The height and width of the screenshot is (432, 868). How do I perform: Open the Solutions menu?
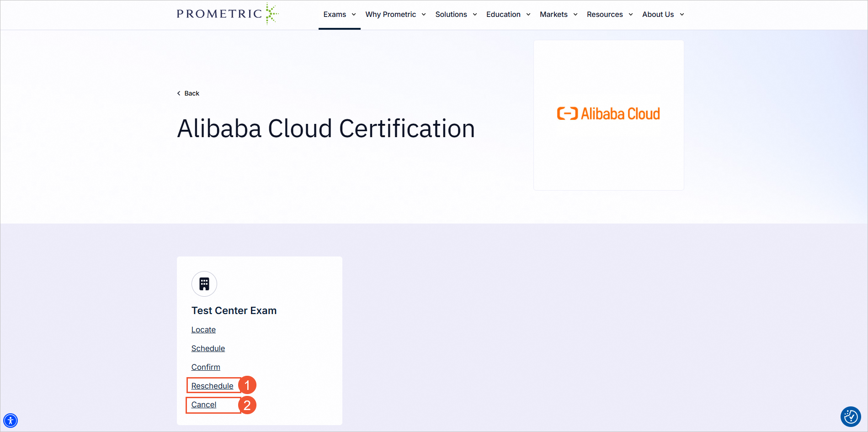coord(451,14)
